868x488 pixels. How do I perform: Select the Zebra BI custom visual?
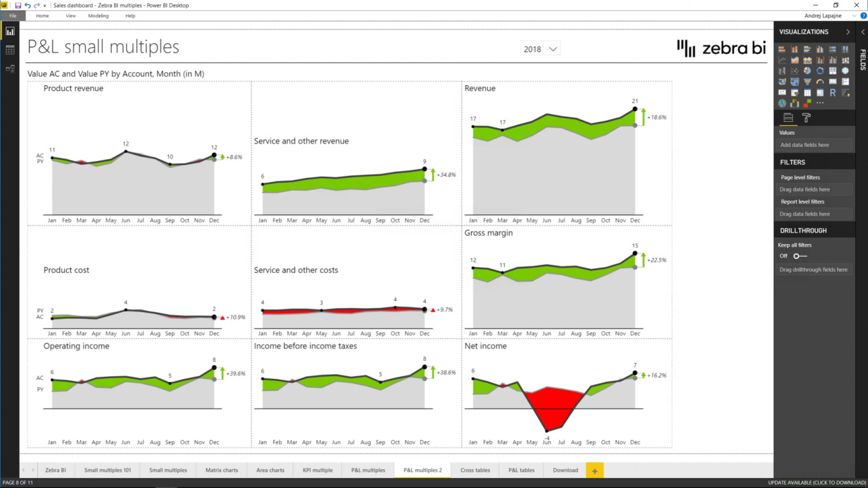pos(795,103)
